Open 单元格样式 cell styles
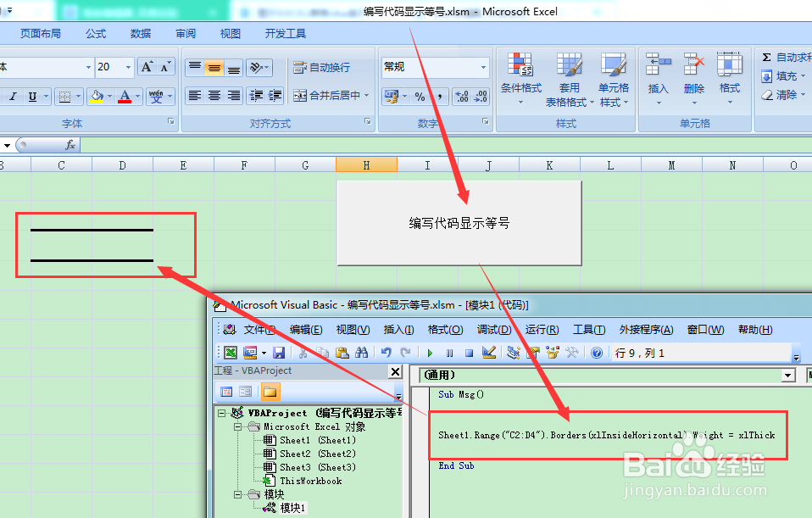The width and height of the screenshot is (812, 518). [614, 80]
